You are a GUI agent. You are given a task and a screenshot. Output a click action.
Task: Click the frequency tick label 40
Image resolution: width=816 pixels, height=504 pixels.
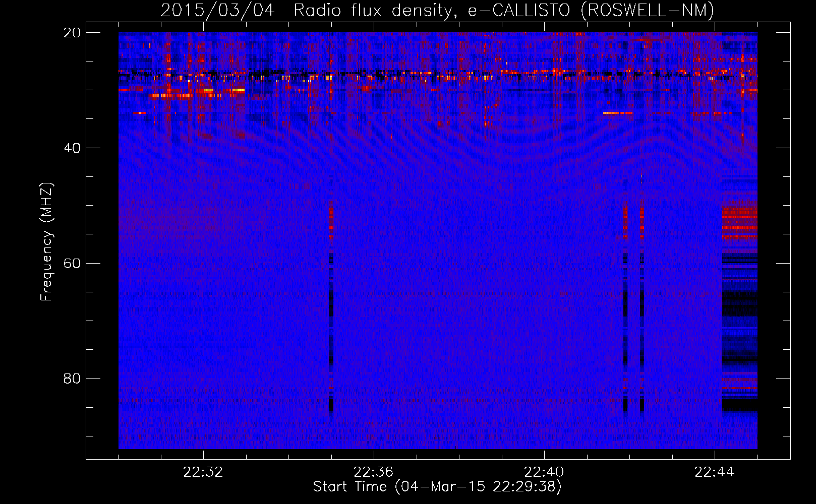click(x=72, y=148)
